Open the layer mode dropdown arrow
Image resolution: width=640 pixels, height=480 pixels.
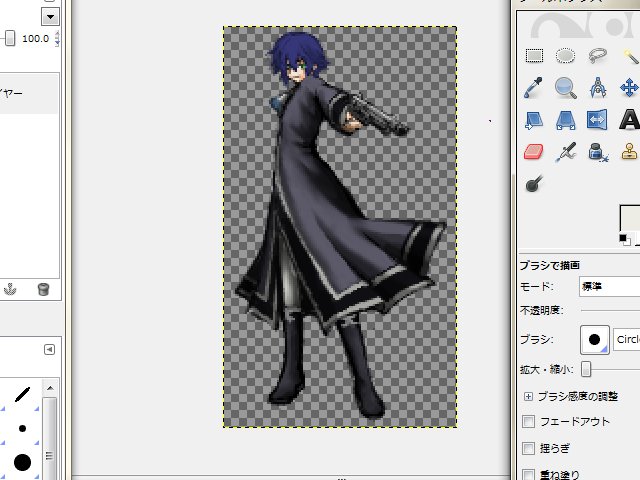(51, 17)
